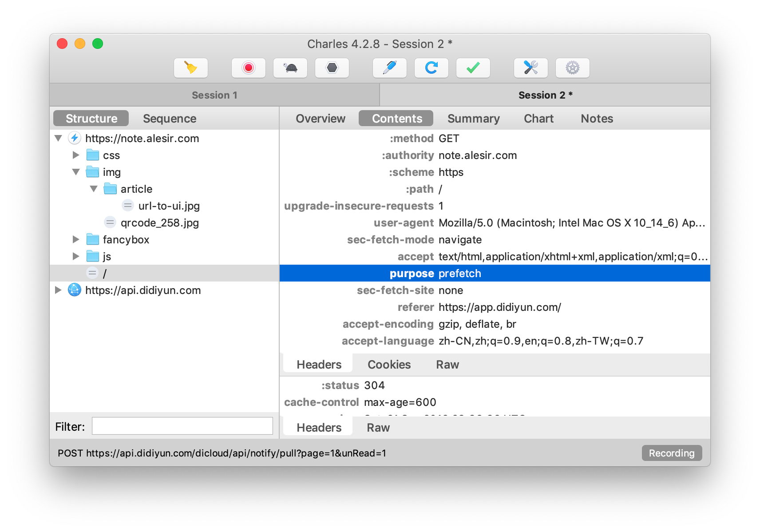Open the Chart tab
The width and height of the screenshot is (760, 532).
click(x=538, y=119)
